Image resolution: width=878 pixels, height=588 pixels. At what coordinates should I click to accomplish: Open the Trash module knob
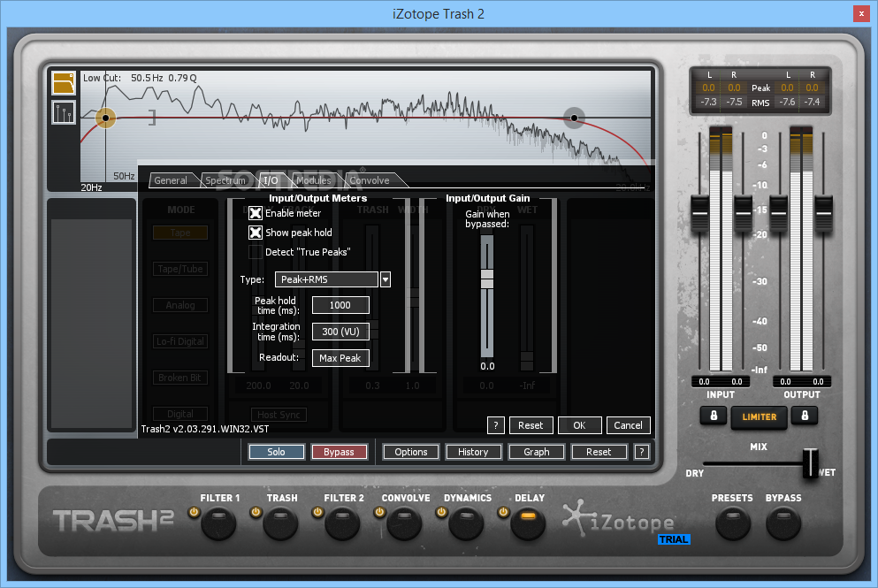[280, 523]
